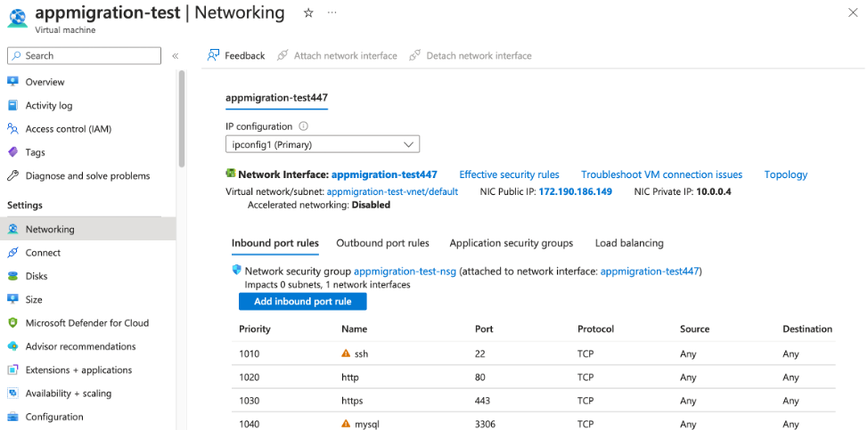Click the Configuration toolbox icon

pyautogui.click(x=12, y=417)
